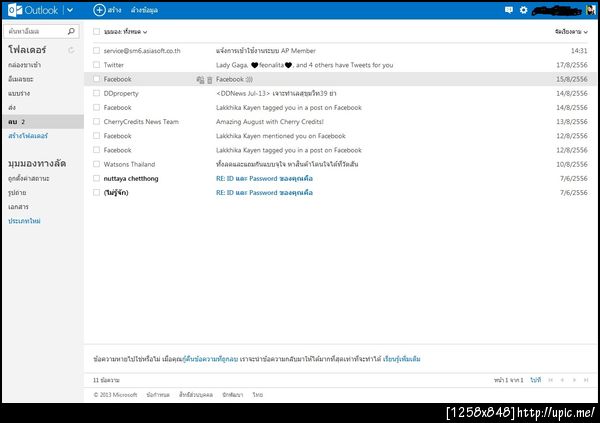
Task: Click the Watsons Thailand sender name
Action: tap(129, 165)
